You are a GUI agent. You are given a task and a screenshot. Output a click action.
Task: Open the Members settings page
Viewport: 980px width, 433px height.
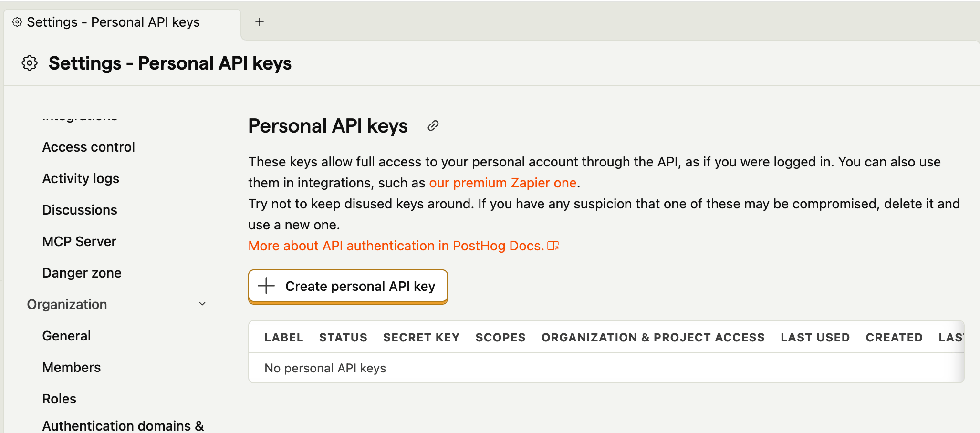click(72, 367)
